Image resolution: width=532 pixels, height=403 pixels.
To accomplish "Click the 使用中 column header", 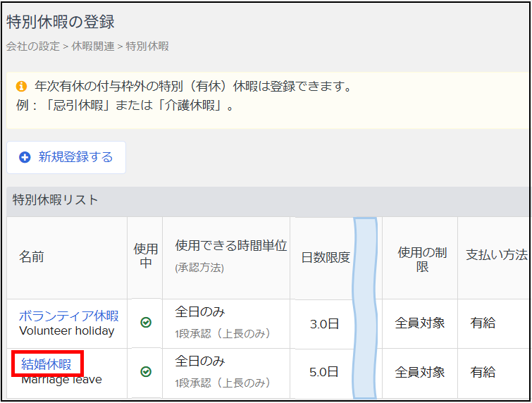I will click(146, 257).
